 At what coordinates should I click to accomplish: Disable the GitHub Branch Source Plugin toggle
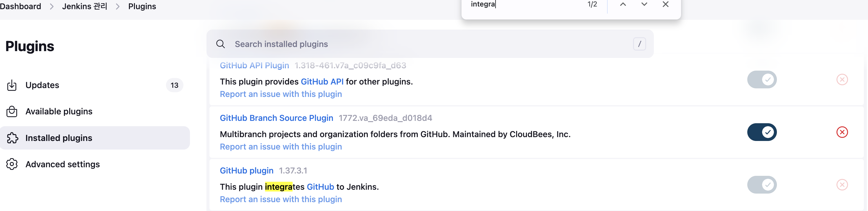coord(761,132)
